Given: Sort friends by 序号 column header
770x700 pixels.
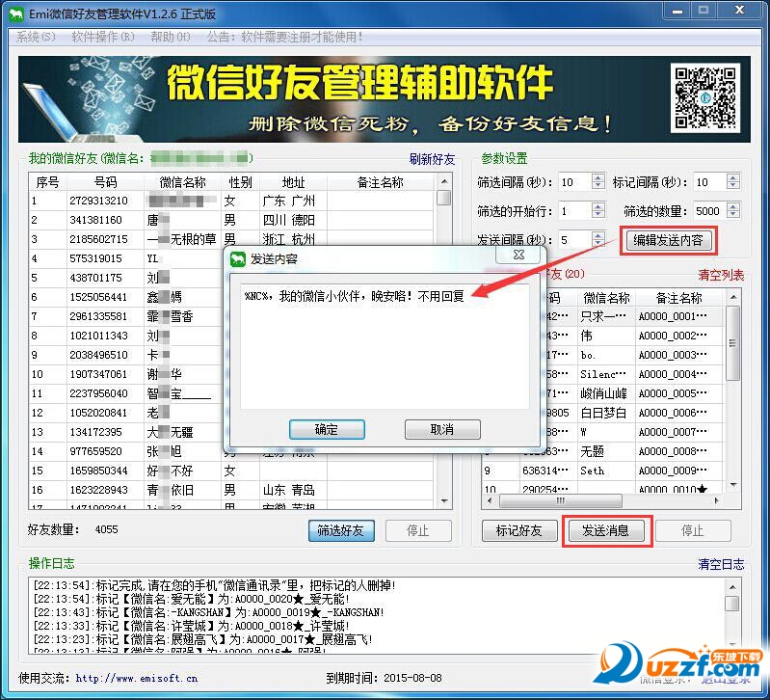Looking at the screenshot, I should [47, 182].
